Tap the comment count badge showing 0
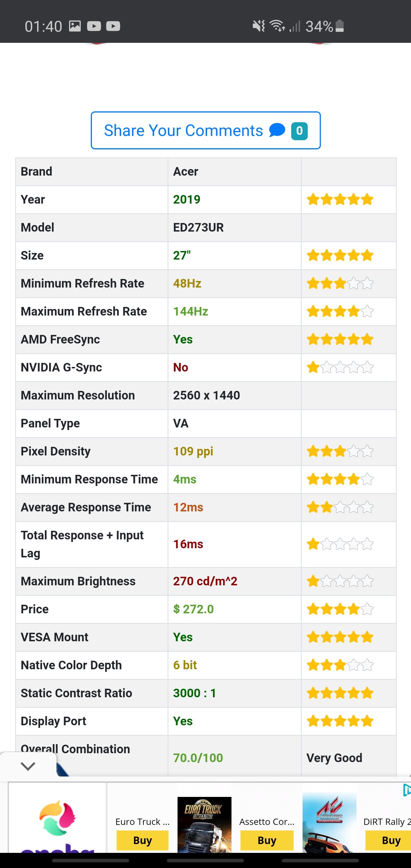This screenshot has height=868, width=411. (x=299, y=131)
